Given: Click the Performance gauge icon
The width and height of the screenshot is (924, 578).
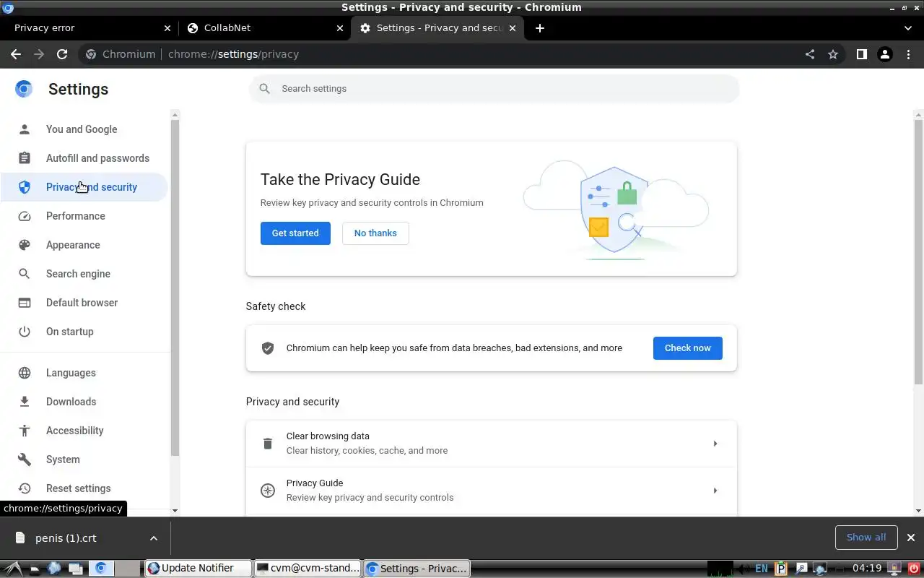Looking at the screenshot, I should (x=25, y=216).
